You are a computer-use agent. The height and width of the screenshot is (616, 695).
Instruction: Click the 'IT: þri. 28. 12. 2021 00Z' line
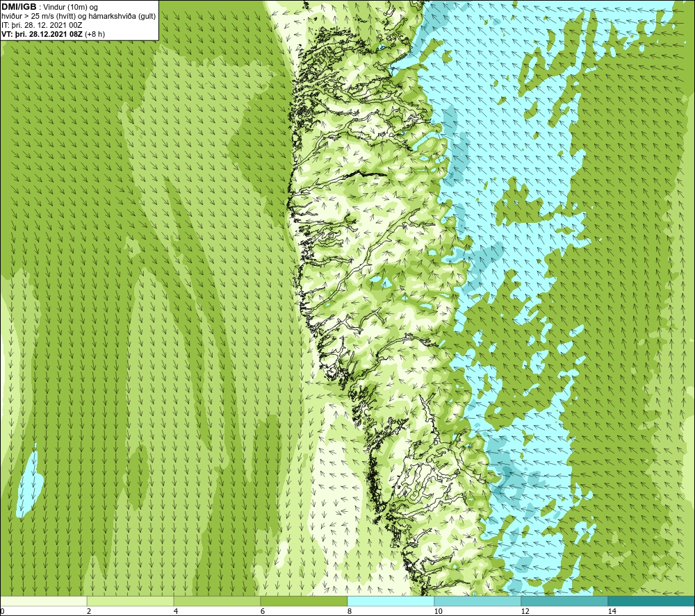[x=42, y=25]
